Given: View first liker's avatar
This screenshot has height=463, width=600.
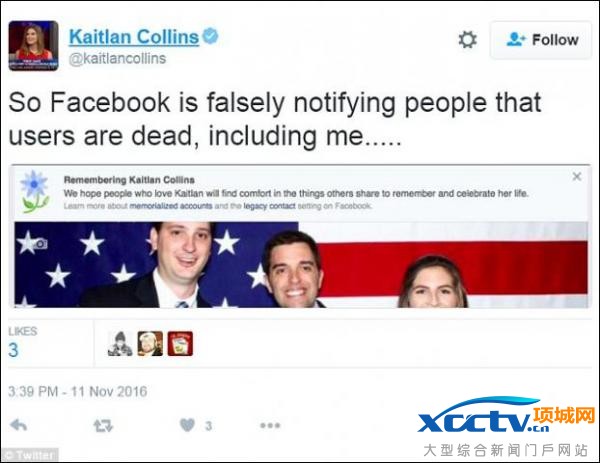Looking at the screenshot, I should (120, 344).
